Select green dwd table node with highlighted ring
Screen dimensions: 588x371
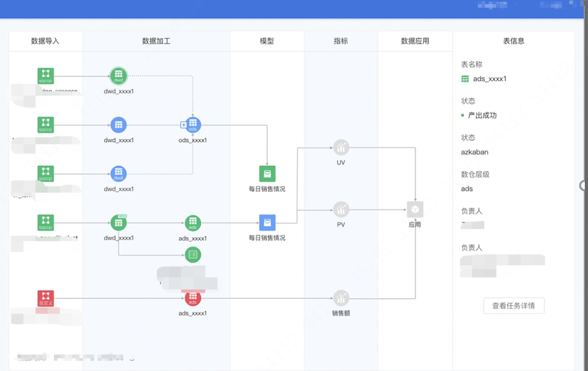click(x=118, y=76)
